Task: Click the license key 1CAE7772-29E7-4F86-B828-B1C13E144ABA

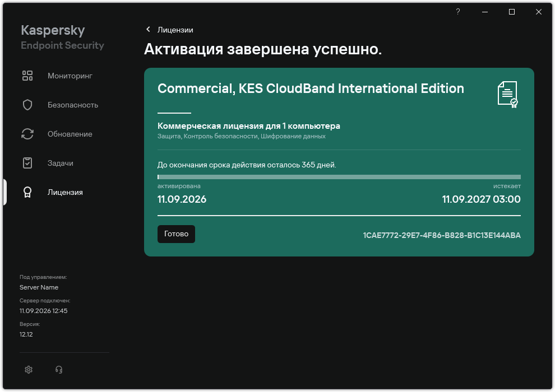Action: (x=442, y=235)
